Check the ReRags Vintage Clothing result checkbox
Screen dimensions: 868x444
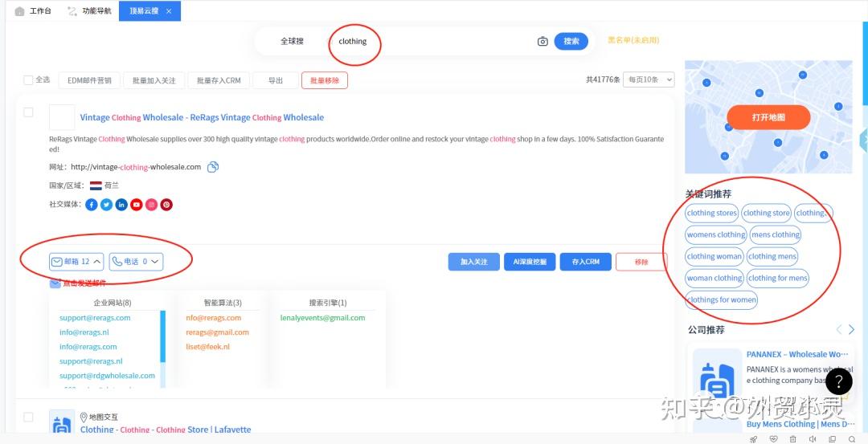coord(28,112)
